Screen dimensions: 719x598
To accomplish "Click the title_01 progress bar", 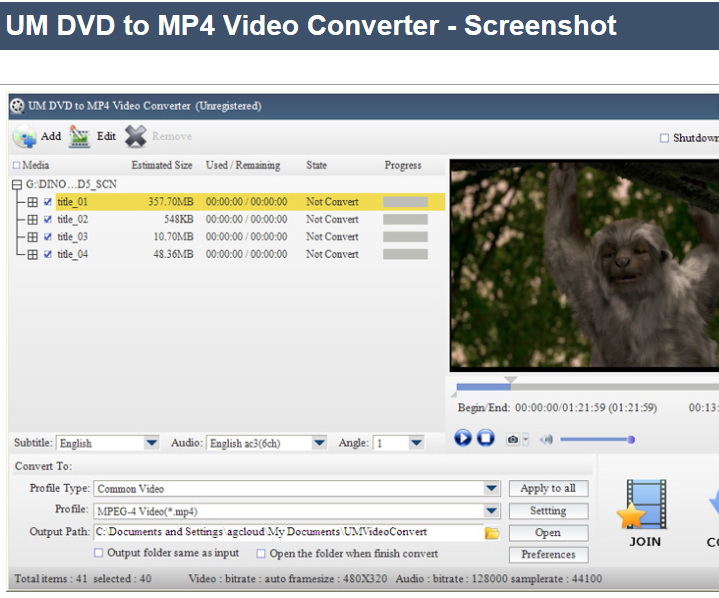I will pos(405,202).
